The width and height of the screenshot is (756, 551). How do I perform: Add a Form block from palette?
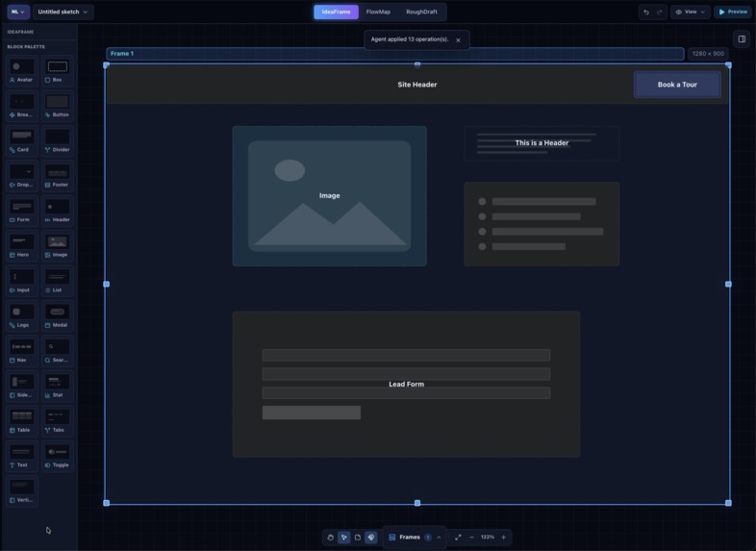click(x=22, y=211)
